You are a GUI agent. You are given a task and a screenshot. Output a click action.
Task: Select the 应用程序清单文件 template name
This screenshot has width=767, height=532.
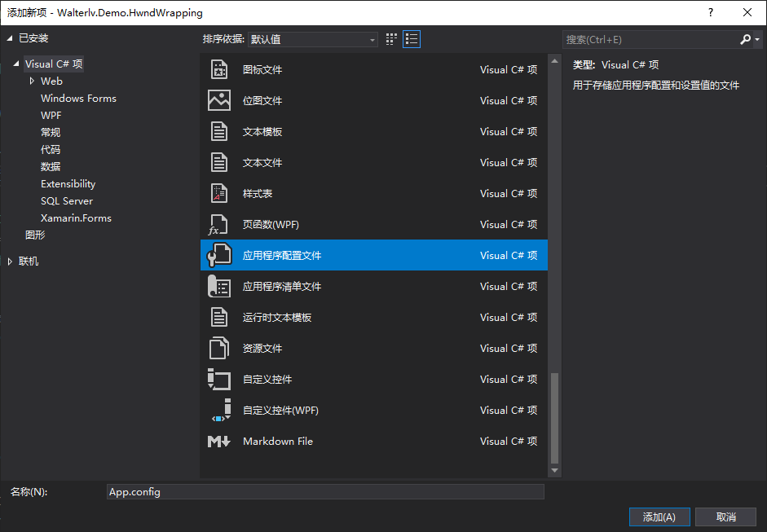[x=282, y=286]
